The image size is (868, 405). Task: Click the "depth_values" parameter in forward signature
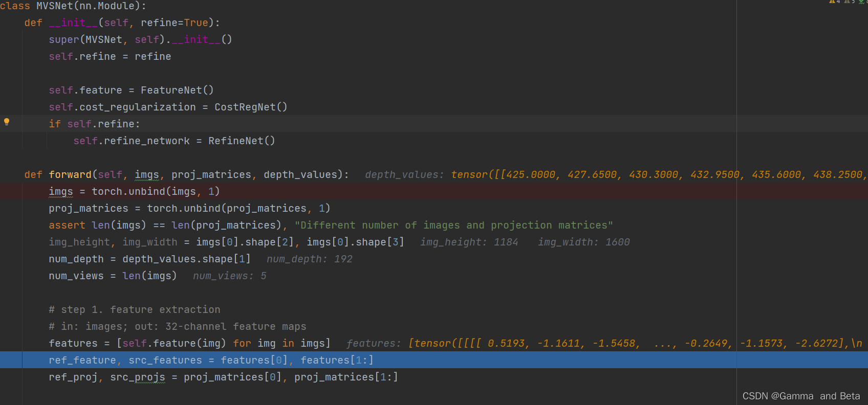click(x=300, y=174)
